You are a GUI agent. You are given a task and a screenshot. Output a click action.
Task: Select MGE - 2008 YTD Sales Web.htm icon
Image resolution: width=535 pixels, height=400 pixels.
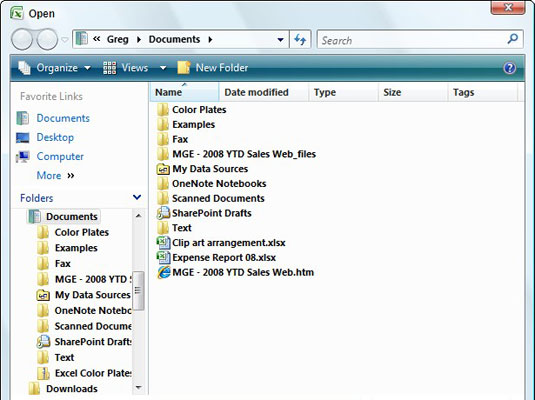tap(163, 272)
